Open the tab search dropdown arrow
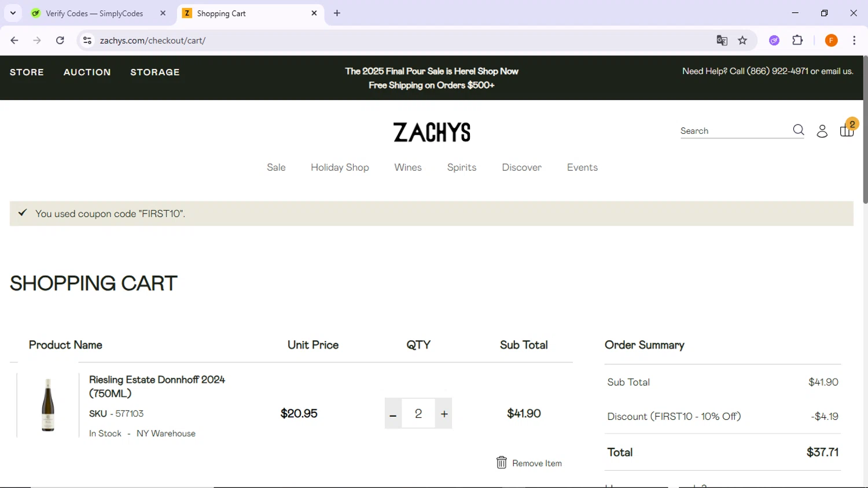Image resolution: width=868 pixels, height=488 pixels. [13, 13]
